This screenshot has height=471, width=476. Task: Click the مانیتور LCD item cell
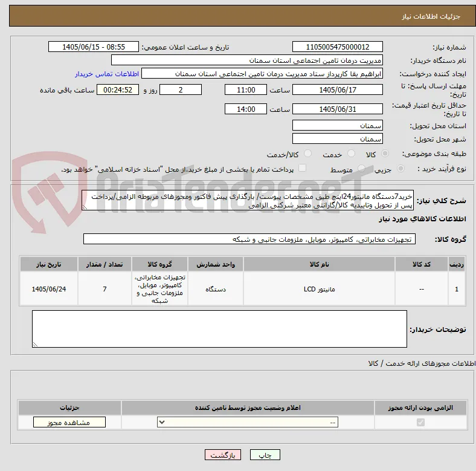tap(319, 289)
